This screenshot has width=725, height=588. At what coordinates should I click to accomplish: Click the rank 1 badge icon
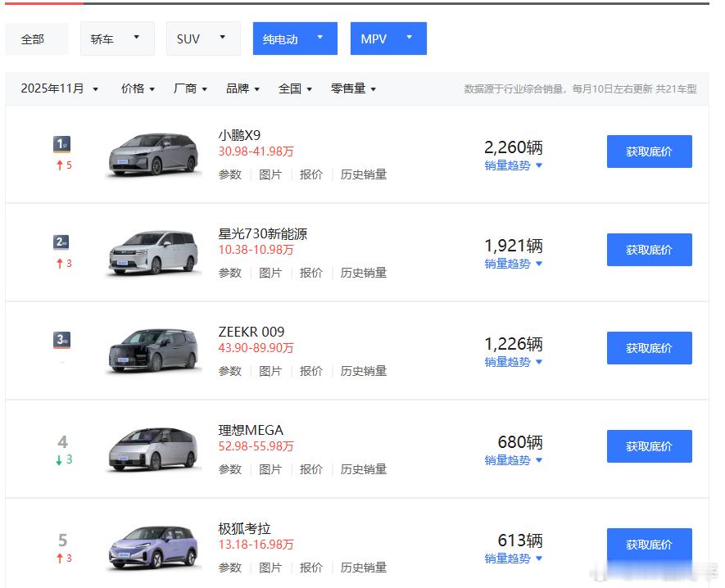62,144
